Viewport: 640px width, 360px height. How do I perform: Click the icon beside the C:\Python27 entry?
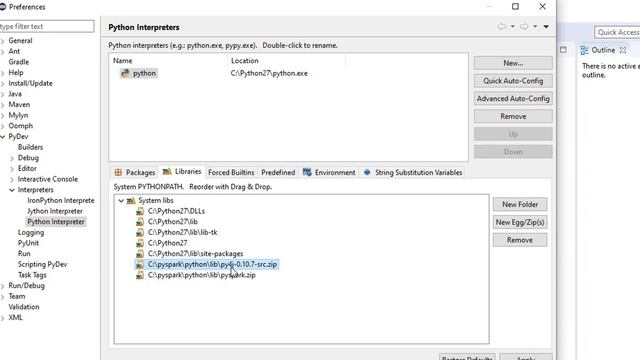(140, 243)
